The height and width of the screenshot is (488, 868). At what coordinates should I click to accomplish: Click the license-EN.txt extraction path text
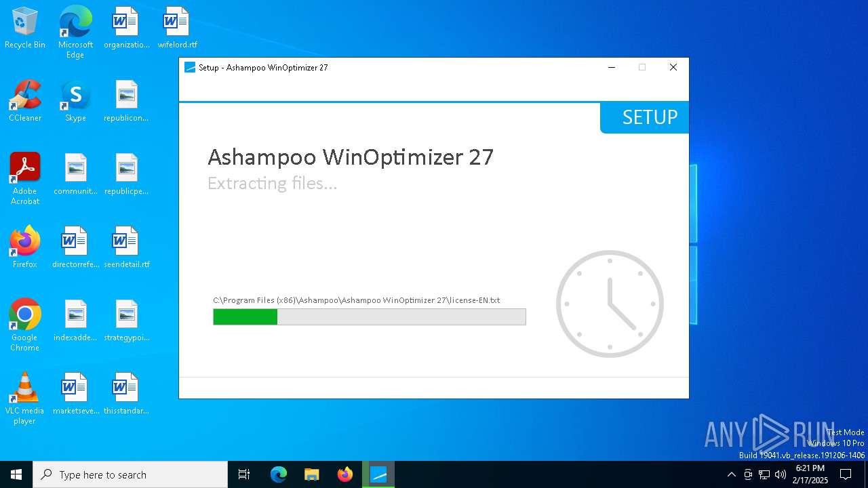[357, 300]
